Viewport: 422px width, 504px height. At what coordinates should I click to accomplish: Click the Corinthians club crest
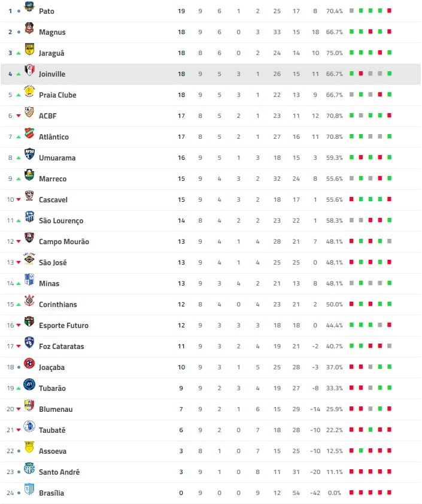(x=29, y=301)
